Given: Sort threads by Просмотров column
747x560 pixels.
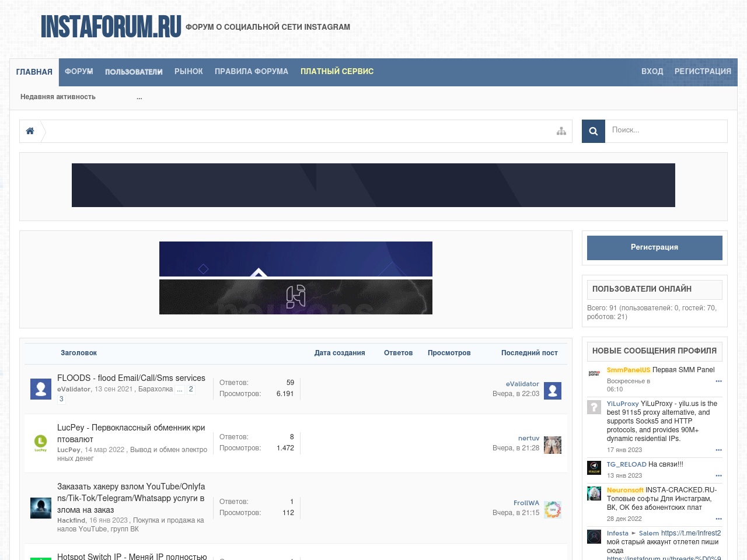Looking at the screenshot, I should [449, 353].
